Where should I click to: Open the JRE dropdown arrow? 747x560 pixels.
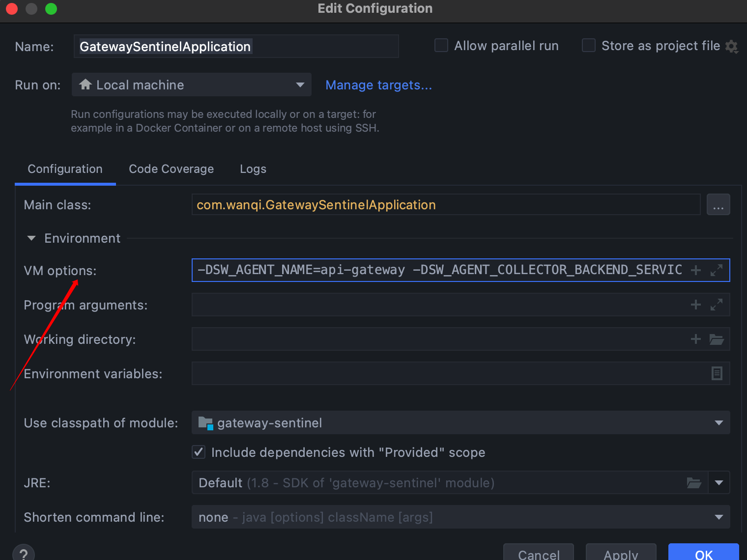click(719, 483)
